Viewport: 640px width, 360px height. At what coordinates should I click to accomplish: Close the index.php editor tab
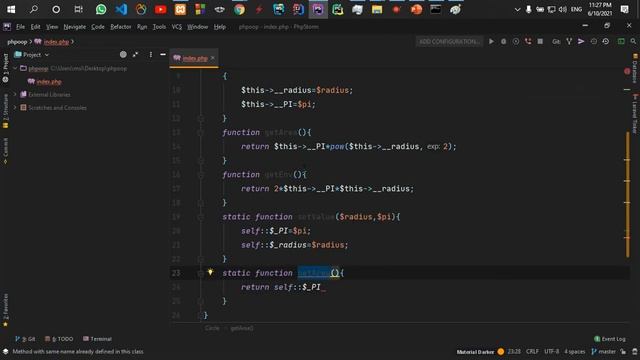tap(213, 58)
